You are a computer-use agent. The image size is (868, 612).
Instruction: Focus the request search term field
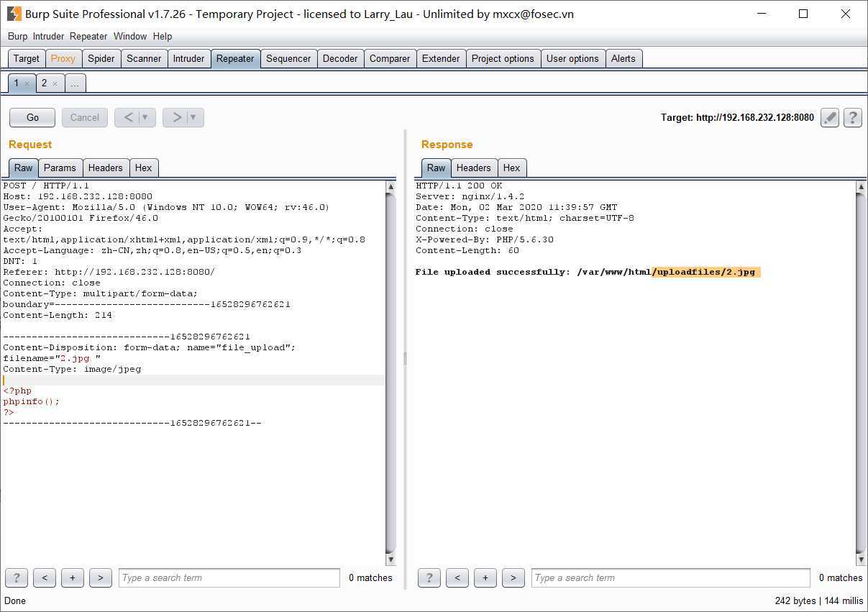pos(229,577)
